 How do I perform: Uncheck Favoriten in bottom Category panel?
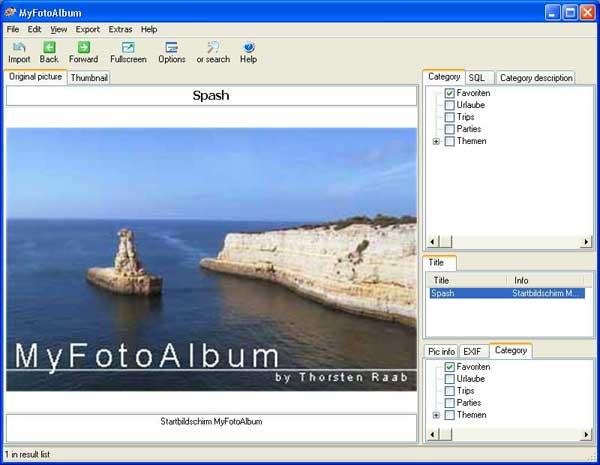450,367
